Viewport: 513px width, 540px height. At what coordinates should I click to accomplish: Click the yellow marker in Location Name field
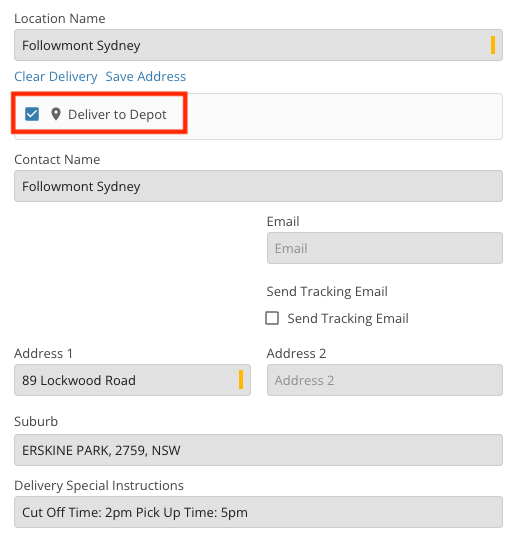coord(493,45)
